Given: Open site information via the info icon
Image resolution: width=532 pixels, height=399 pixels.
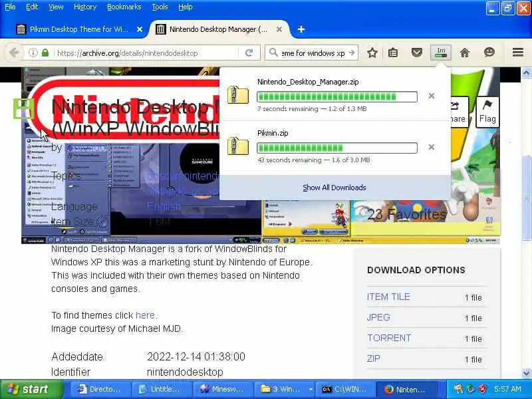Looking at the screenshot, I should [33, 53].
